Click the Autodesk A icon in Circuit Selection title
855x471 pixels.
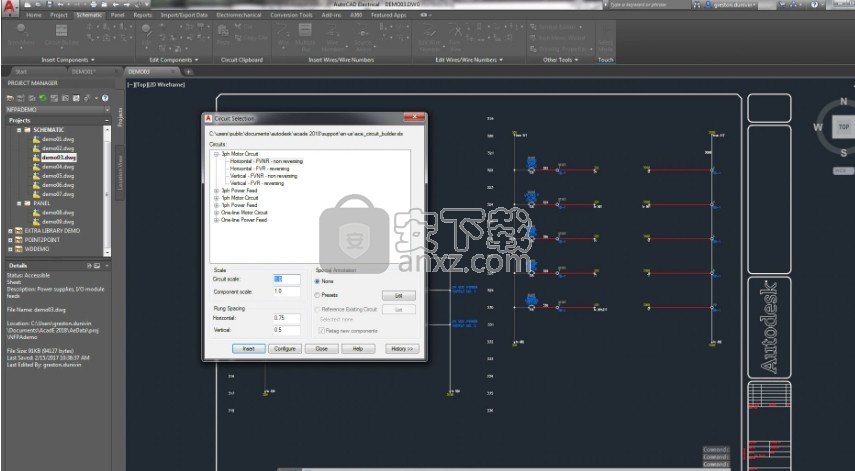208,118
